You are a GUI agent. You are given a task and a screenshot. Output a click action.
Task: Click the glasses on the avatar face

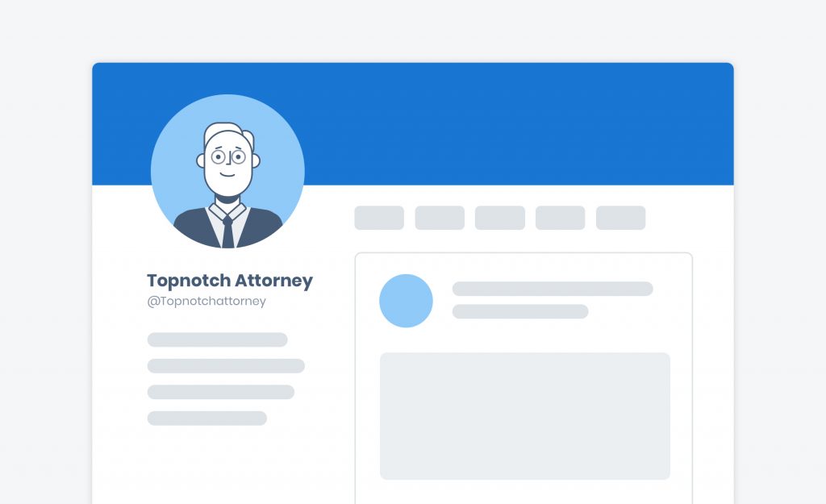228,157
